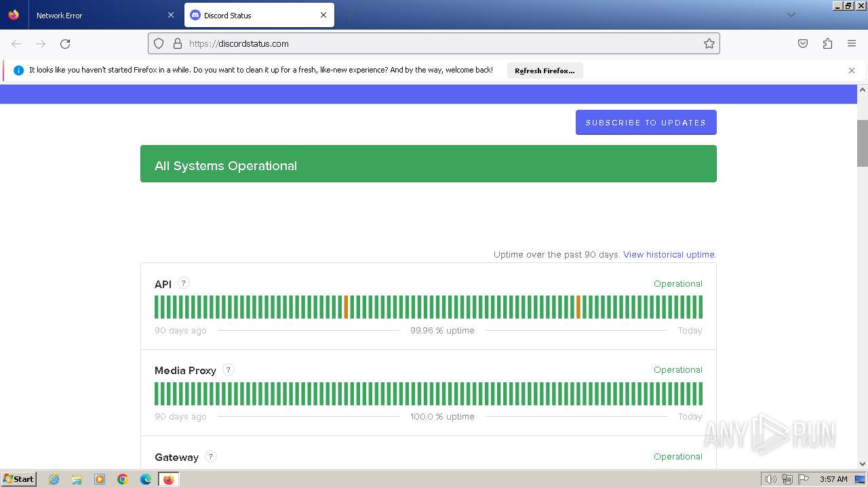Close the Discord Status tab
This screenshot has width=868, height=488.
pyautogui.click(x=323, y=15)
